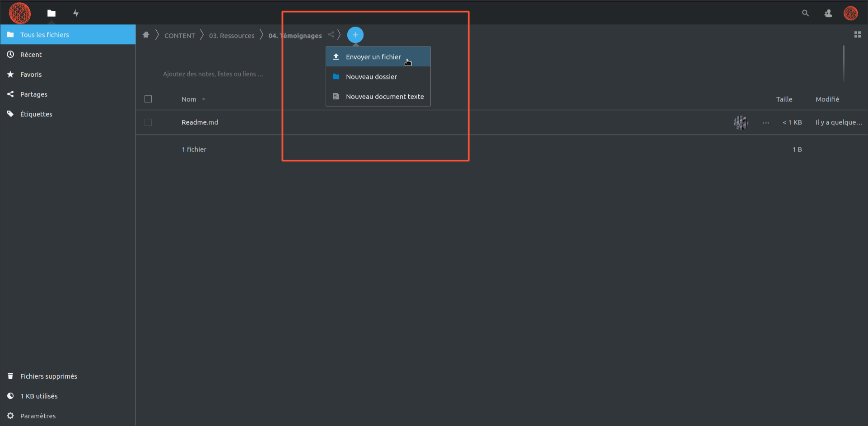Open Readme.md more actions menu
868x426 pixels.
(765, 123)
